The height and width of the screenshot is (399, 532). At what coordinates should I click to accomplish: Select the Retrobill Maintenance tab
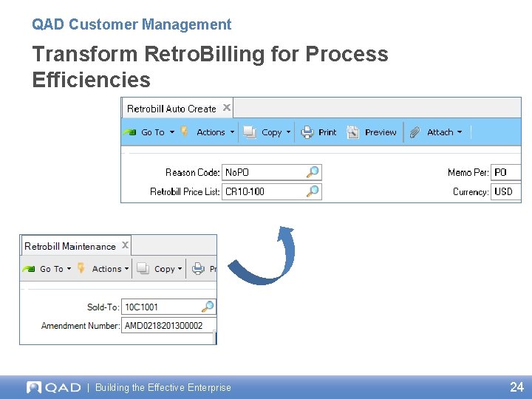(76, 245)
